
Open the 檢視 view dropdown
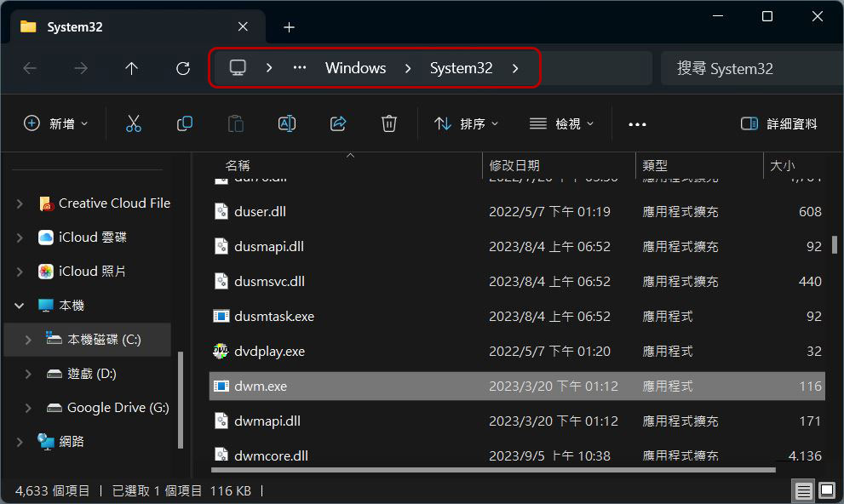[x=561, y=123]
